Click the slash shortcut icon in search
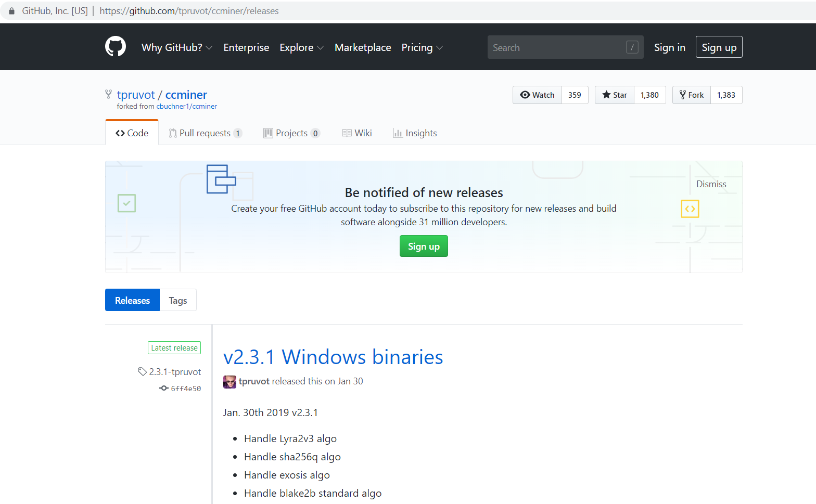This screenshot has height=504, width=816. (x=632, y=47)
